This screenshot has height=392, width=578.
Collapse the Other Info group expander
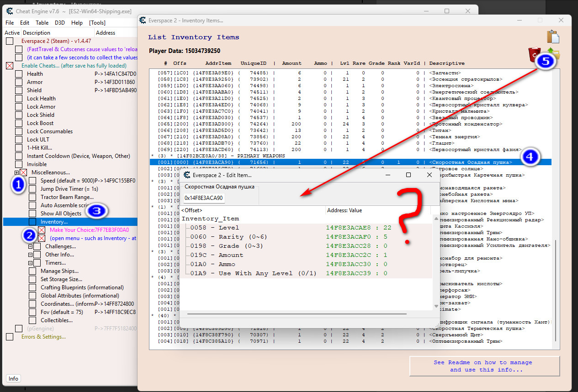(x=31, y=255)
